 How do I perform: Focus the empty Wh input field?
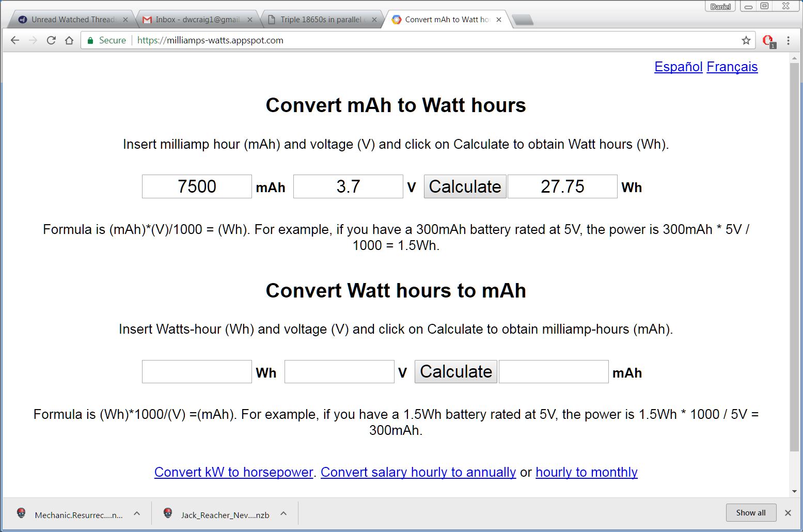tap(197, 372)
